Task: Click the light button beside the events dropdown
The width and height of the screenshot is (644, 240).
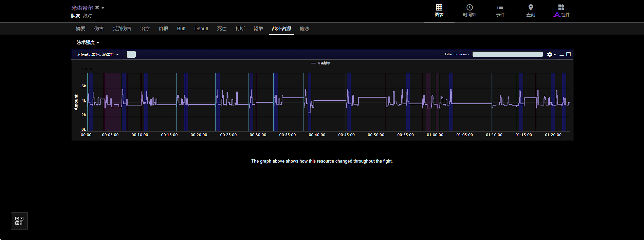Action: [x=131, y=54]
